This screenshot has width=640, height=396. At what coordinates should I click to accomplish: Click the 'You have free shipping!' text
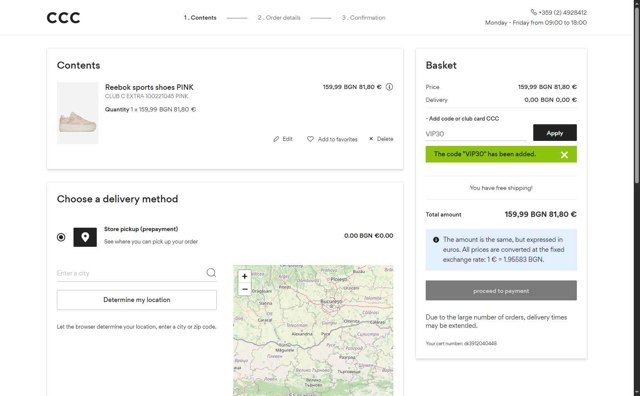(501, 188)
